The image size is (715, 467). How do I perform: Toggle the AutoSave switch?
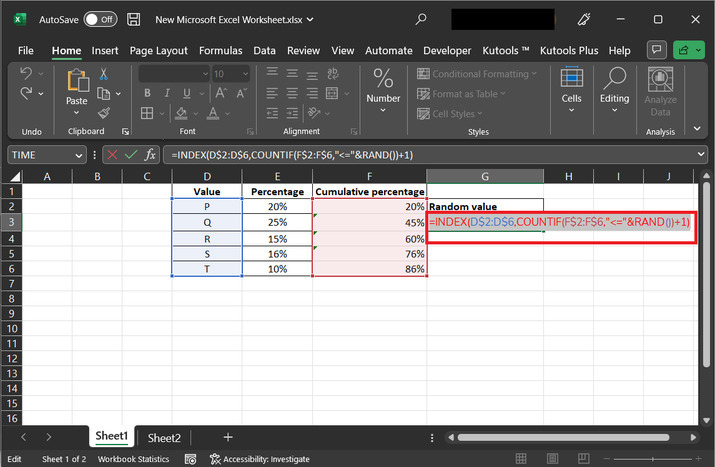[99, 19]
